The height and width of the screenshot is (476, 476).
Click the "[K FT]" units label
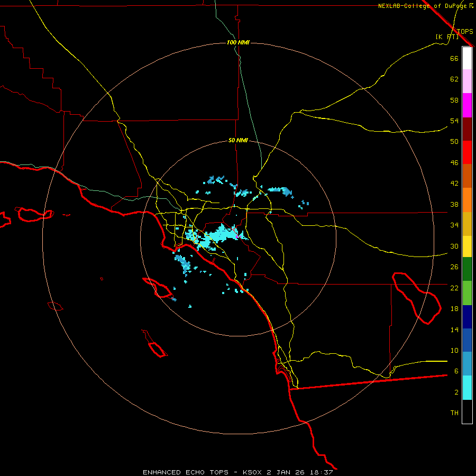coord(447,36)
